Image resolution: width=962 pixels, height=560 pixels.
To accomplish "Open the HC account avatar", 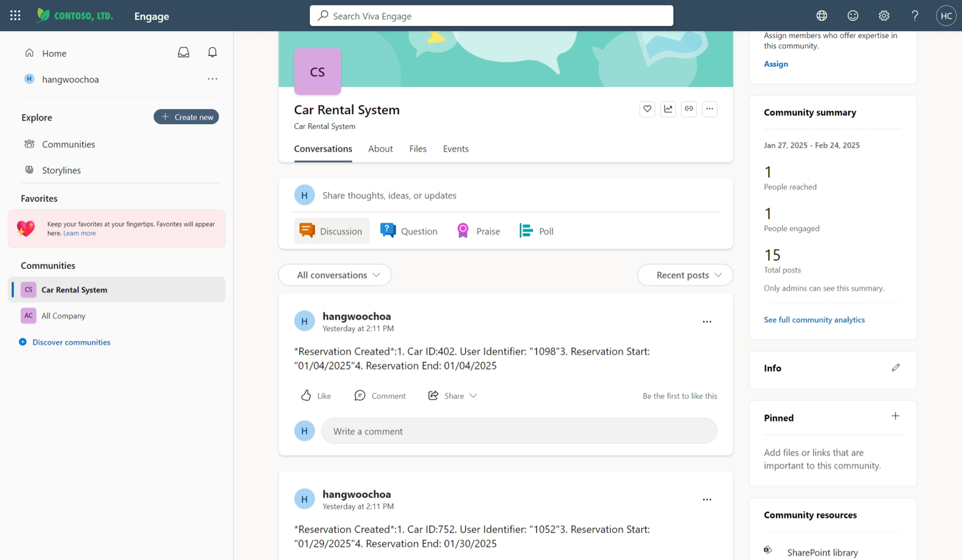I will tap(946, 15).
